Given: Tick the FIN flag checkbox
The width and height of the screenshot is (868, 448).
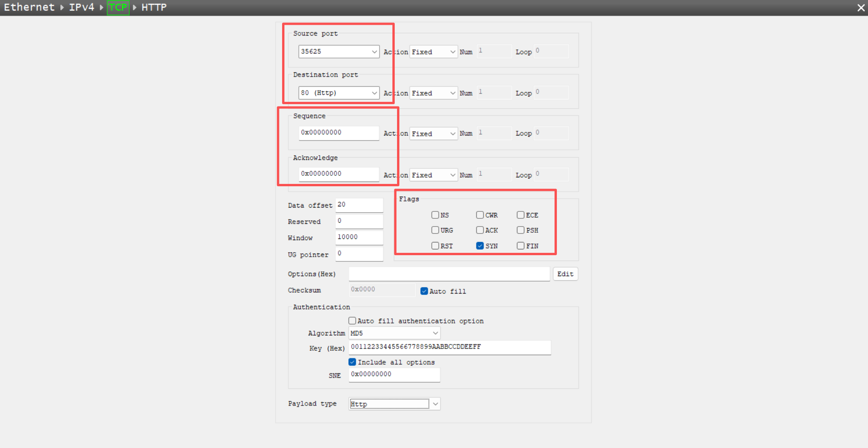Looking at the screenshot, I should click(x=520, y=246).
